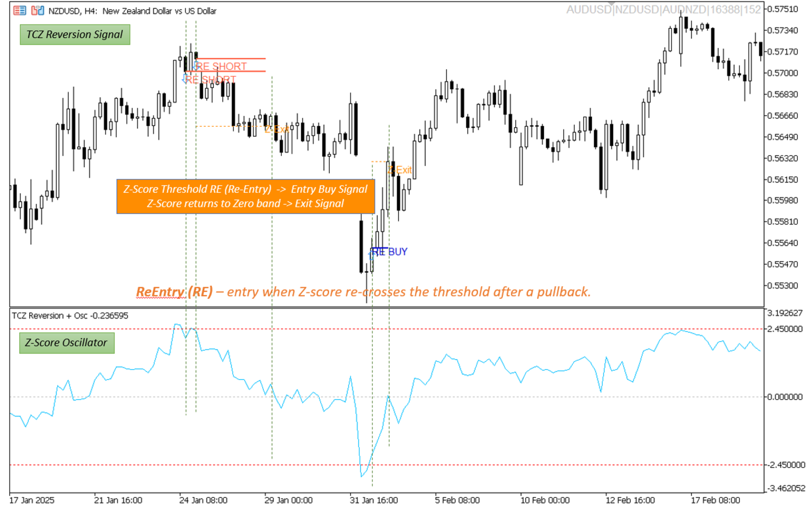The width and height of the screenshot is (812, 509).
Task: Click the 0.55980 price axis label
Action: click(x=783, y=200)
